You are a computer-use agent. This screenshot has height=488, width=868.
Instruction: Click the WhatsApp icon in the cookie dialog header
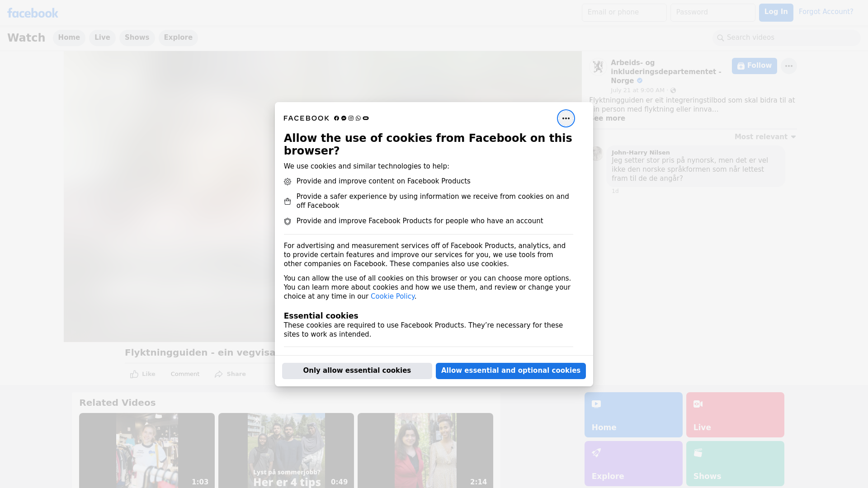(x=358, y=118)
